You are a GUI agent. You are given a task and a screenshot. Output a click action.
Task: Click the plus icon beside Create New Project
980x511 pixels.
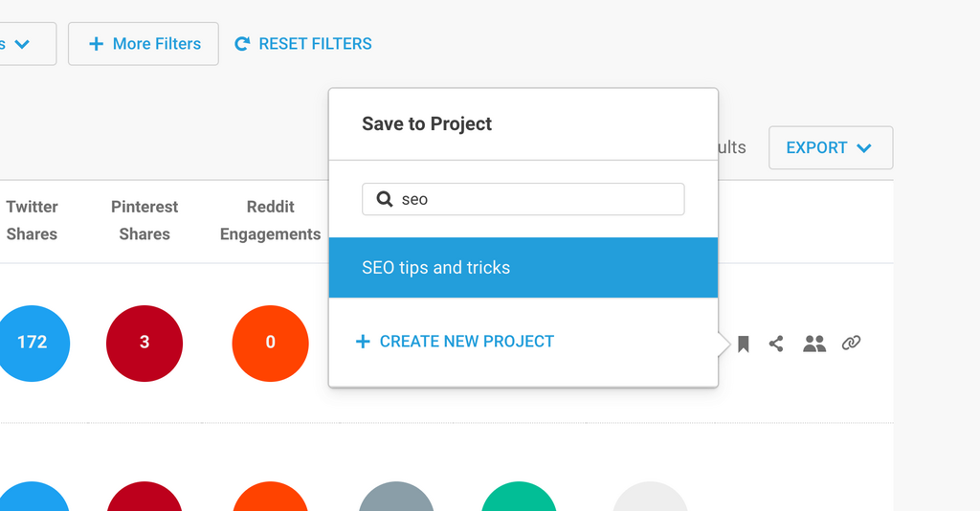pos(363,342)
